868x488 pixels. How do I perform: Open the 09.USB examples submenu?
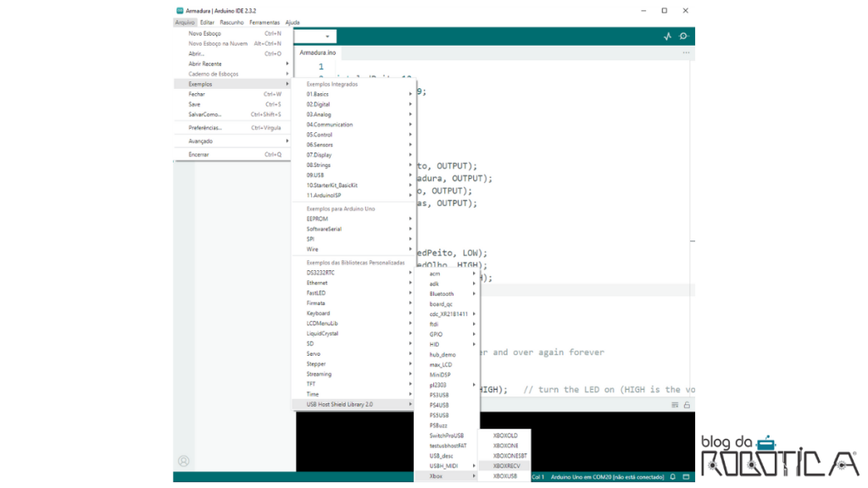click(x=353, y=175)
